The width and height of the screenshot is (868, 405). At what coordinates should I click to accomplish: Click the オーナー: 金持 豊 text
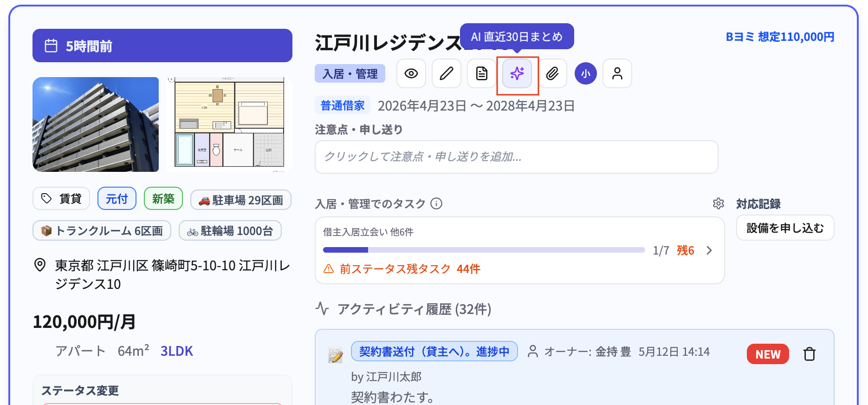pos(588,352)
